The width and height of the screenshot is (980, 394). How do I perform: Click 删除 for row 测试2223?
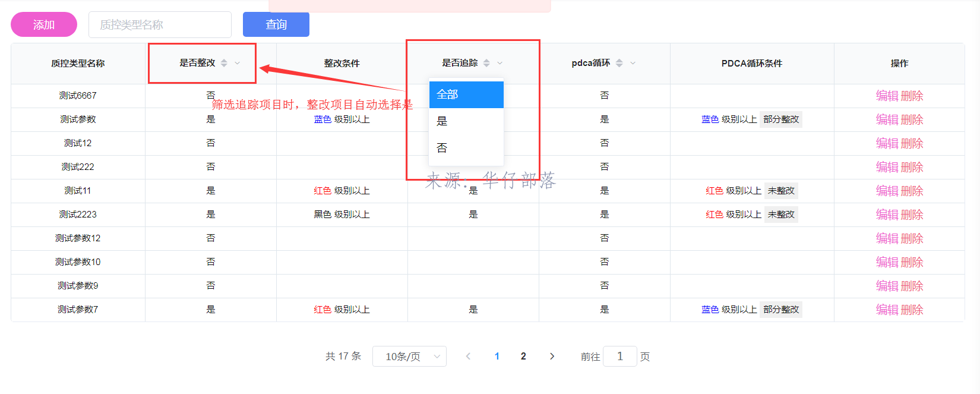tap(912, 215)
